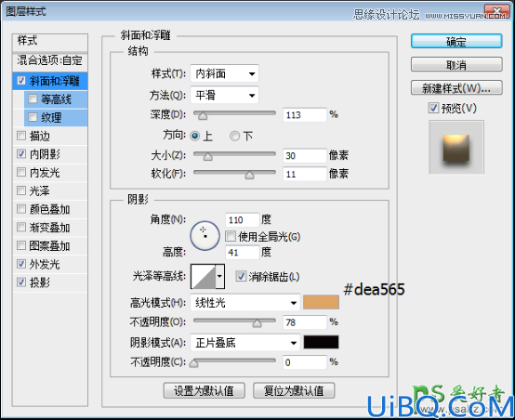
Task: Open 内发光 settings entry
Action: point(45,173)
